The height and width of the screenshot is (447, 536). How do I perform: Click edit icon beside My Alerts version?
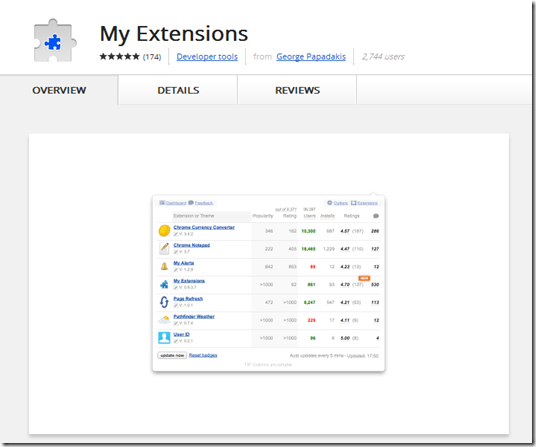[x=175, y=270]
